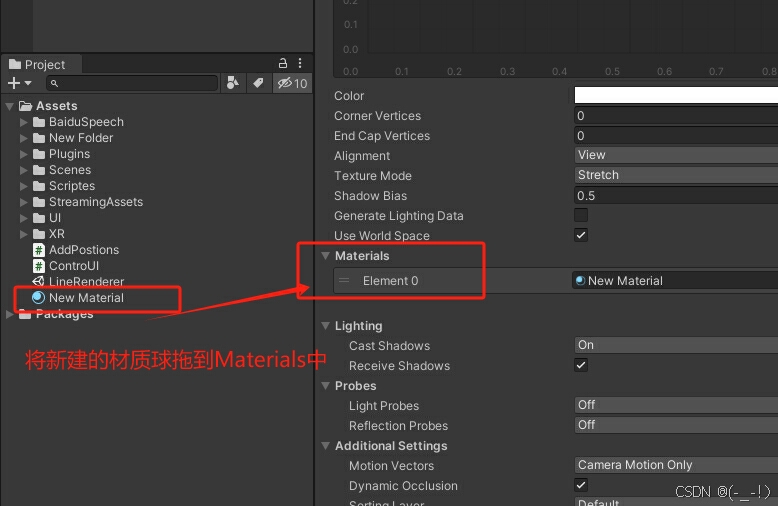Click the Corner Vertices value field

click(x=676, y=116)
